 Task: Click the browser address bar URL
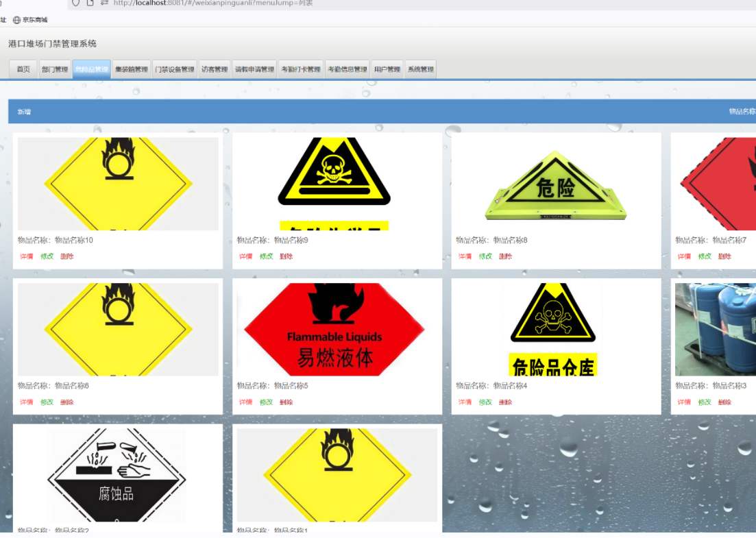212,3
